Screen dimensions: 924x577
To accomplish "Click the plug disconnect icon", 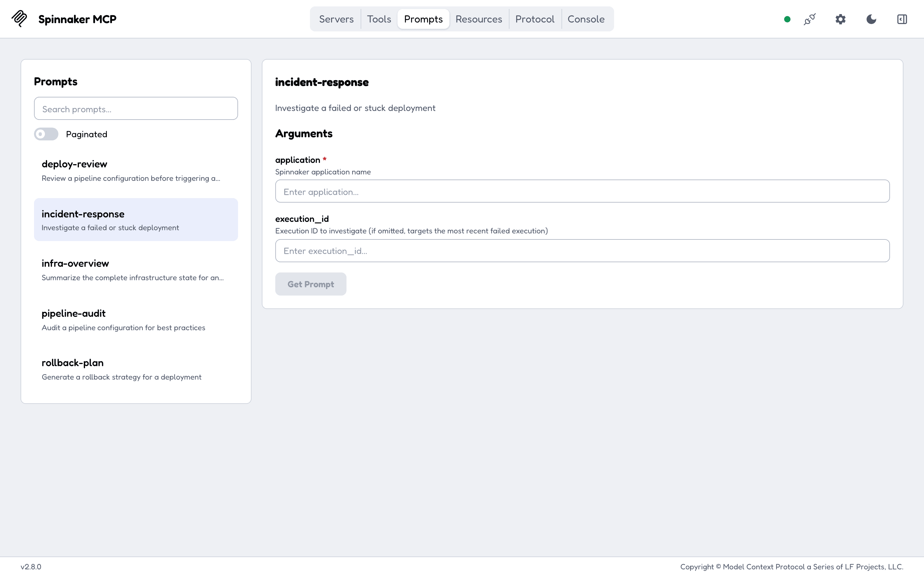I will (809, 19).
